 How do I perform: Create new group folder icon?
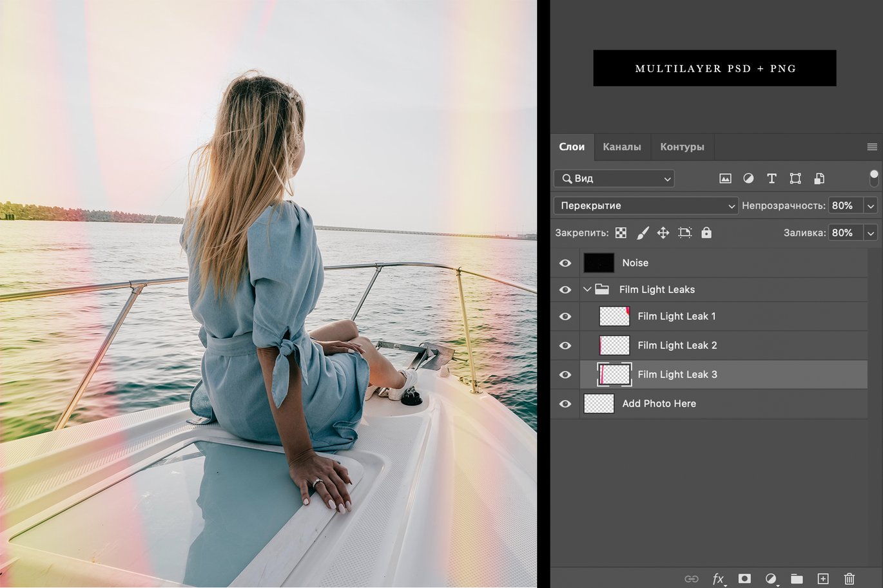click(797, 578)
